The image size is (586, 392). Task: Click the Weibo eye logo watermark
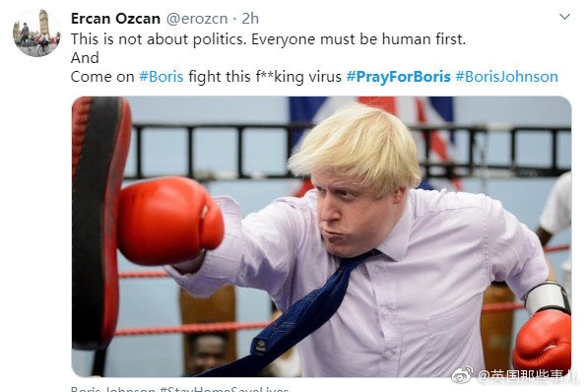(x=463, y=375)
